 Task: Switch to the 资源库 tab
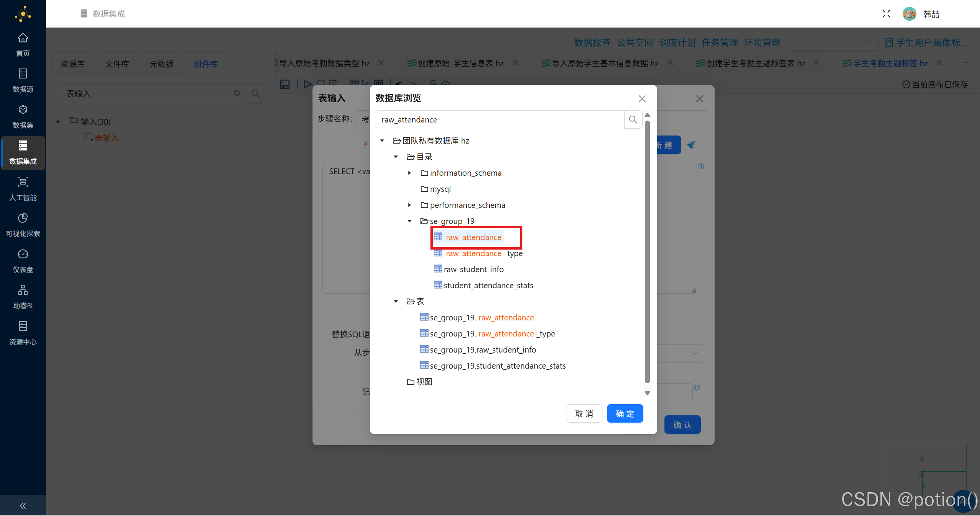[x=73, y=64]
